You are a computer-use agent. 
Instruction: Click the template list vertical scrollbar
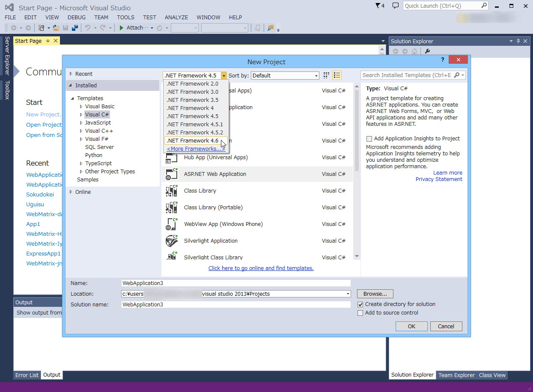point(357,130)
